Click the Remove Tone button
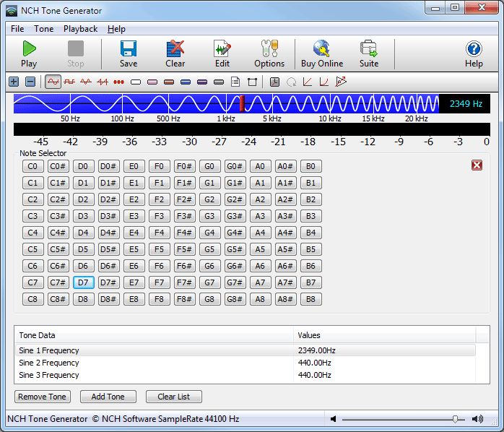Image resolution: width=504 pixels, height=432 pixels. point(42,397)
